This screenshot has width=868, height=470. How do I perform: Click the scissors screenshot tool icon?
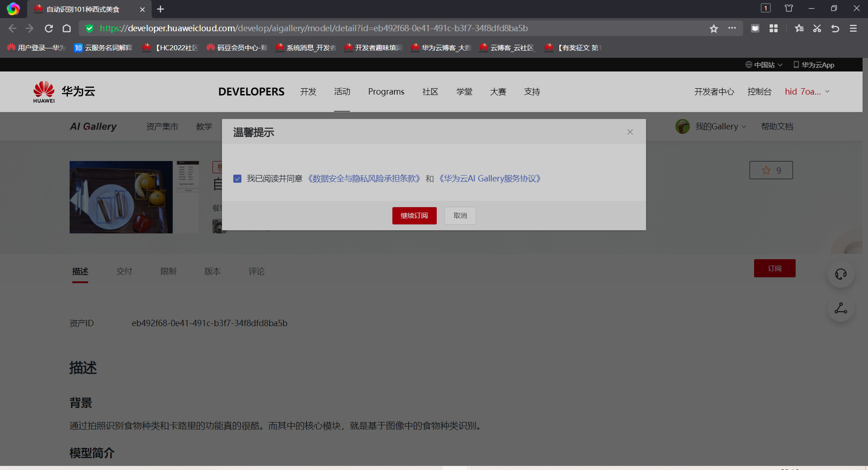[817, 28]
